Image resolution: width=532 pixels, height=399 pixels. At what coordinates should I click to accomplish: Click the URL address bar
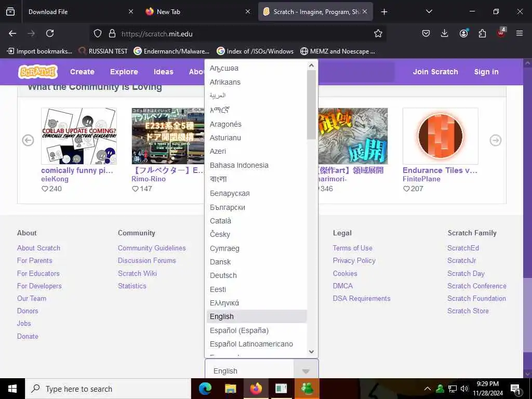pyautogui.click(x=237, y=34)
